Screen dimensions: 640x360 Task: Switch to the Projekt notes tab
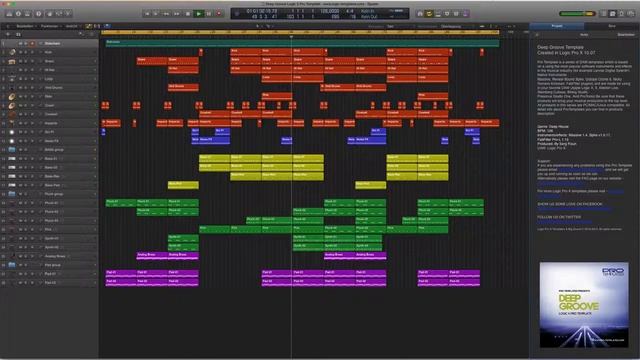557,26
